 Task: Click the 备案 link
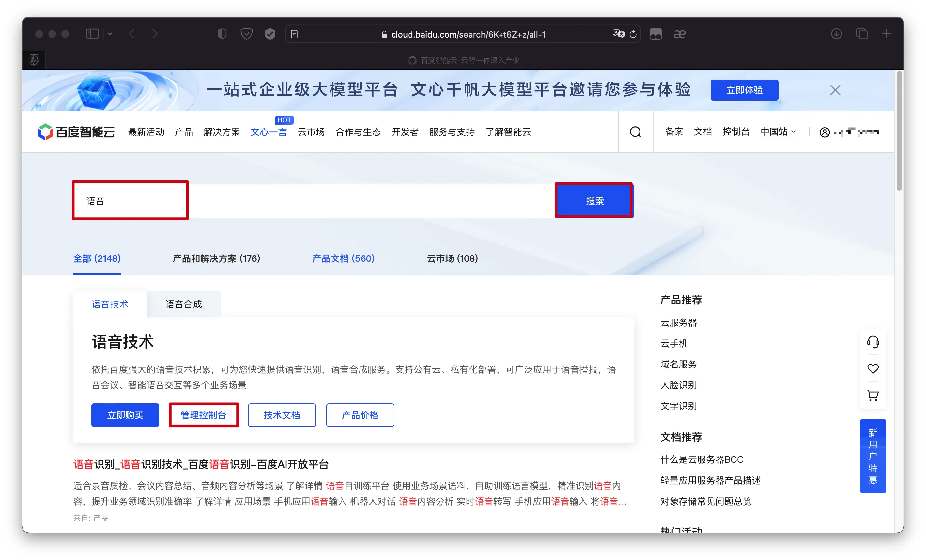674,132
